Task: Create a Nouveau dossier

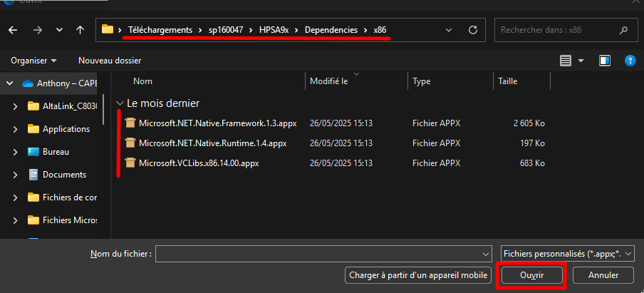Action: pyautogui.click(x=110, y=61)
